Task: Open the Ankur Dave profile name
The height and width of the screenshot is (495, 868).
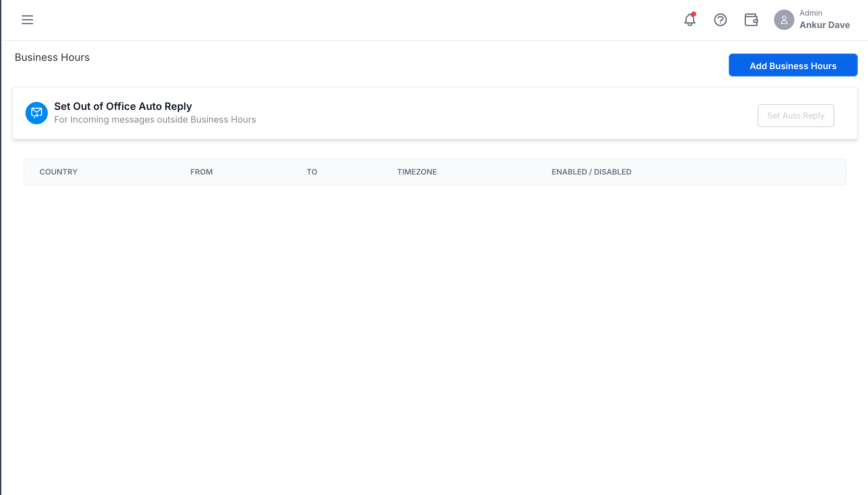Action: (824, 25)
